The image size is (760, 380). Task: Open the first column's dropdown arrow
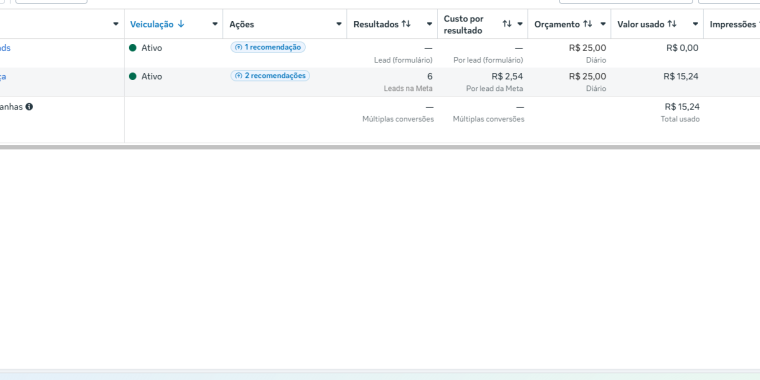[x=115, y=24]
